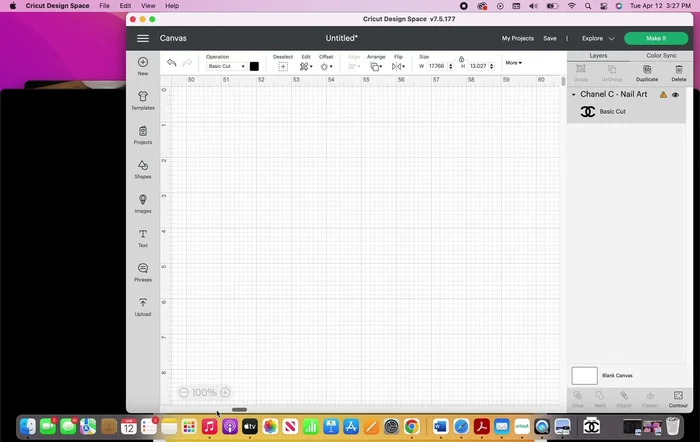Toggle the size aspect ratio lock

[461, 59]
